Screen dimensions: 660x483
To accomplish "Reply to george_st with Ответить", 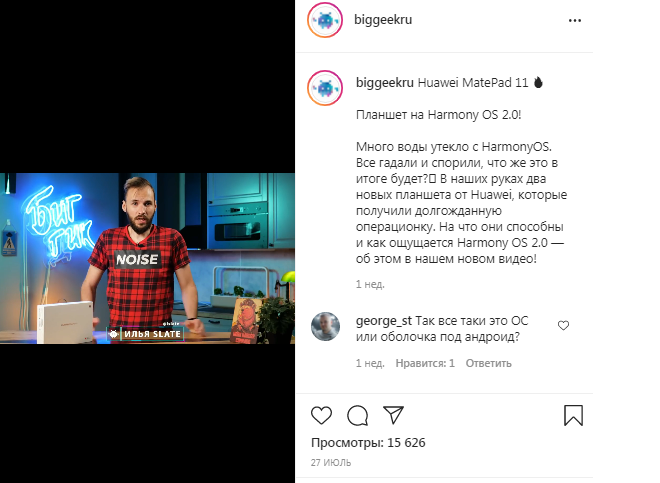I will coord(488,363).
